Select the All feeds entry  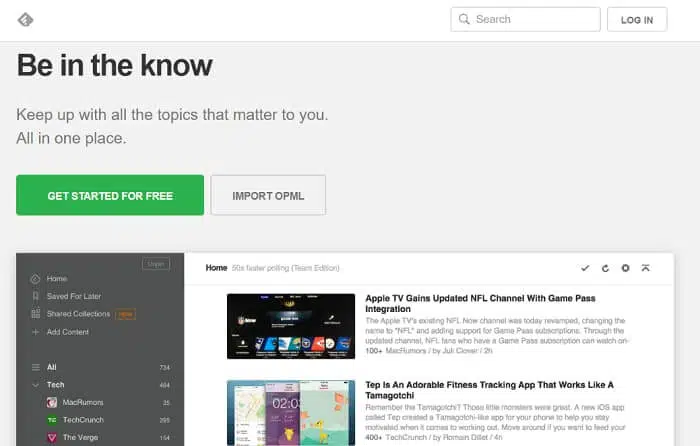(x=52, y=367)
